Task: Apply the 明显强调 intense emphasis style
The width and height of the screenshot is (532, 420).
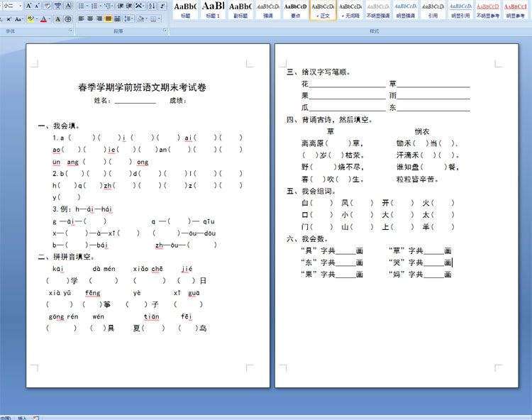Action: click(406, 10)
